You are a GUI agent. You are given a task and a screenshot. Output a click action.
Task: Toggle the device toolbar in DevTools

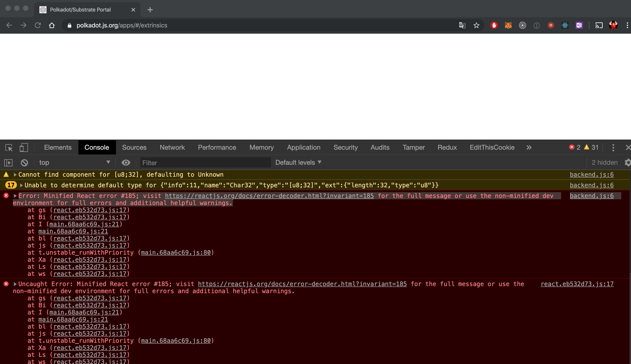[x=24, y=147]
